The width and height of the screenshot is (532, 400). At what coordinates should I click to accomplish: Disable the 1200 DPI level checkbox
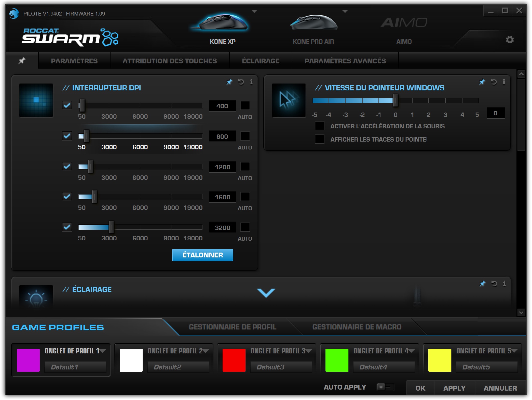point(67,166)
